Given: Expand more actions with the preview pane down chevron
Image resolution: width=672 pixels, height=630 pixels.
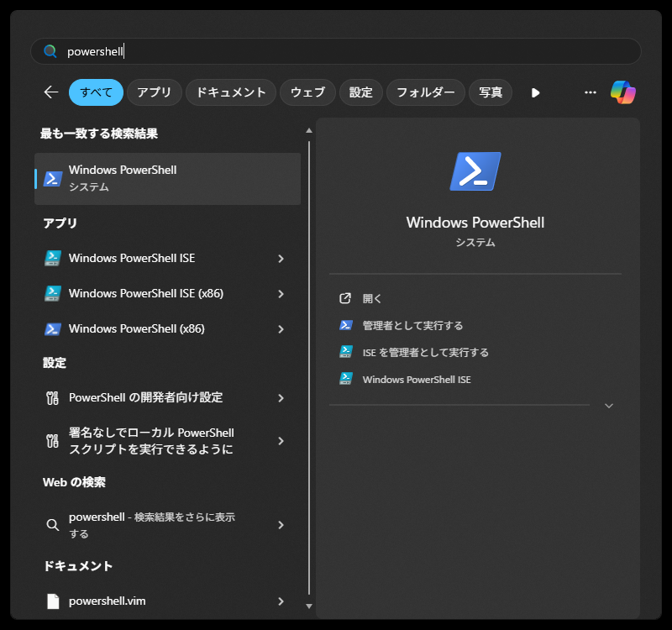Looking at the screenshot, I should [x=608, y=406].
